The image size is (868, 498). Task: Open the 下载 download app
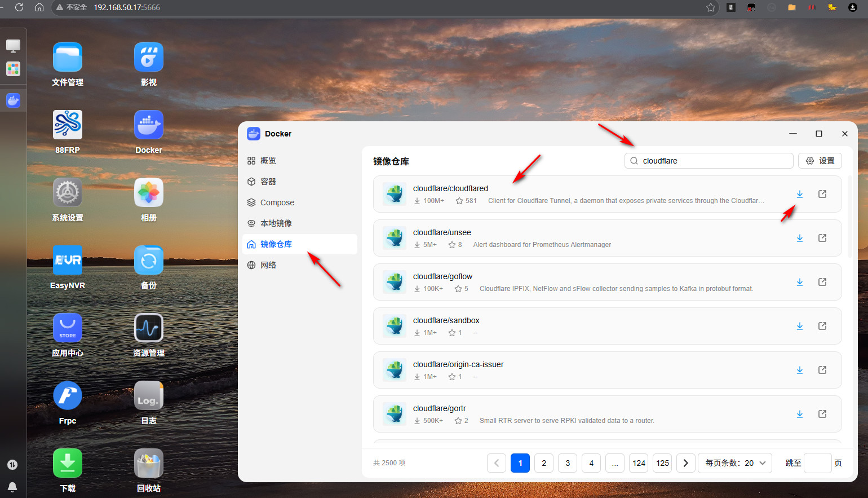tap(68, 464)
